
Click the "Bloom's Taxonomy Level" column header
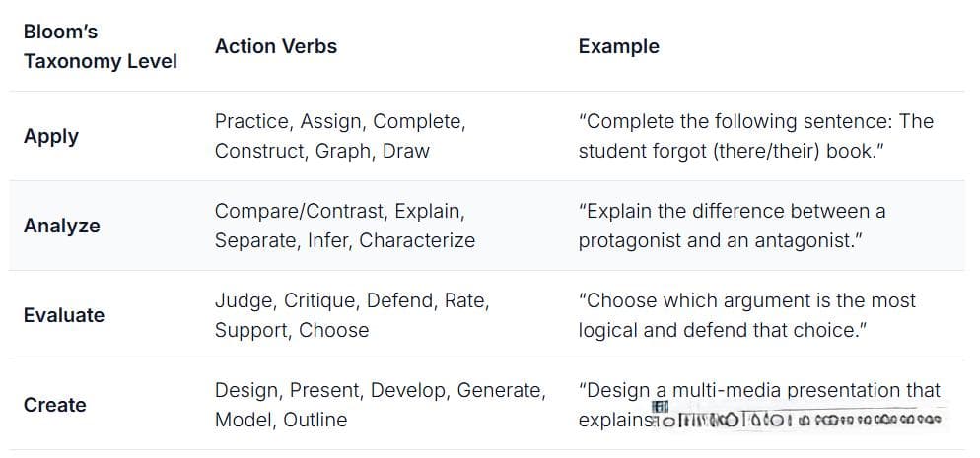click(100, 47)
